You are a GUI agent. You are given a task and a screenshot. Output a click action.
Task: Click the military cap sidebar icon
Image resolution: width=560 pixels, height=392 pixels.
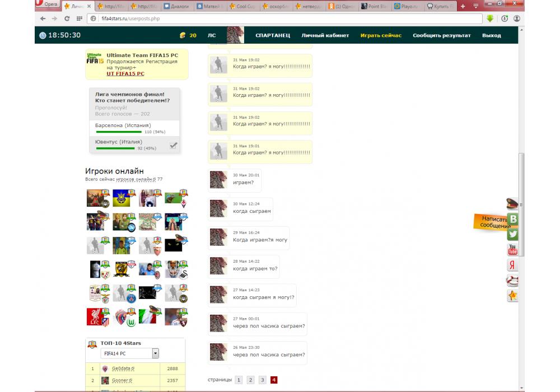click(512, 204)
